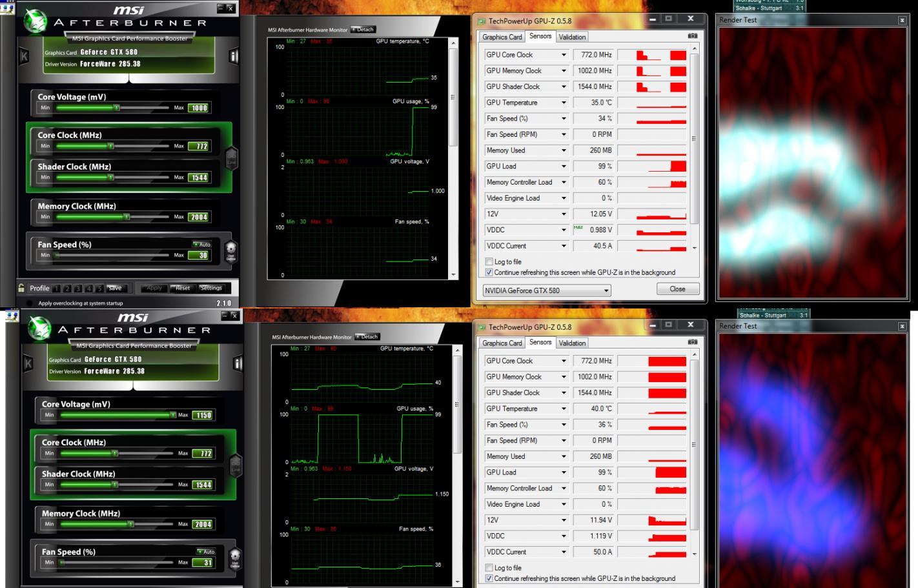Open Kombustor via K button in lower Afterburner
The width and height of the screenshot is (918, 588).
click(28, 363)
